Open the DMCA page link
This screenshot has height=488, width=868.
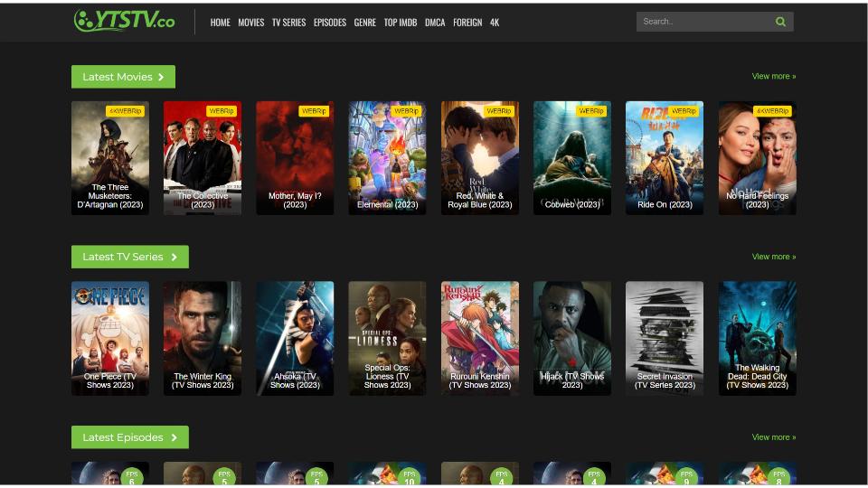point(435,22)
